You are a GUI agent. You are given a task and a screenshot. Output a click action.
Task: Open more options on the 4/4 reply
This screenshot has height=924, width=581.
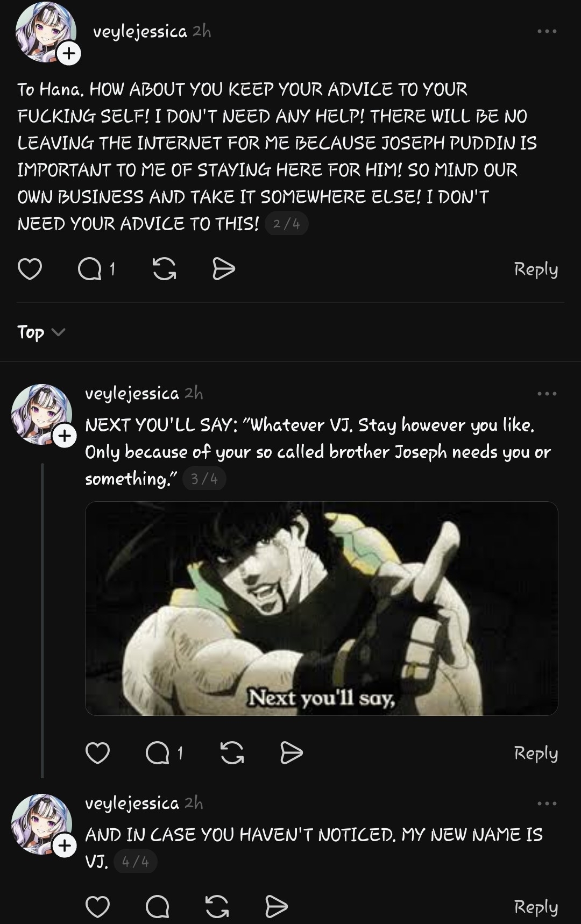[x=547, y=804]
